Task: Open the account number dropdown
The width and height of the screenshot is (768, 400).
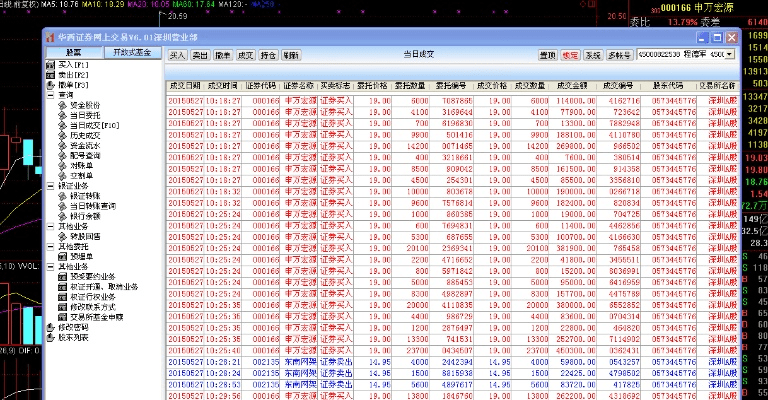Action: (x=730, y=54)
